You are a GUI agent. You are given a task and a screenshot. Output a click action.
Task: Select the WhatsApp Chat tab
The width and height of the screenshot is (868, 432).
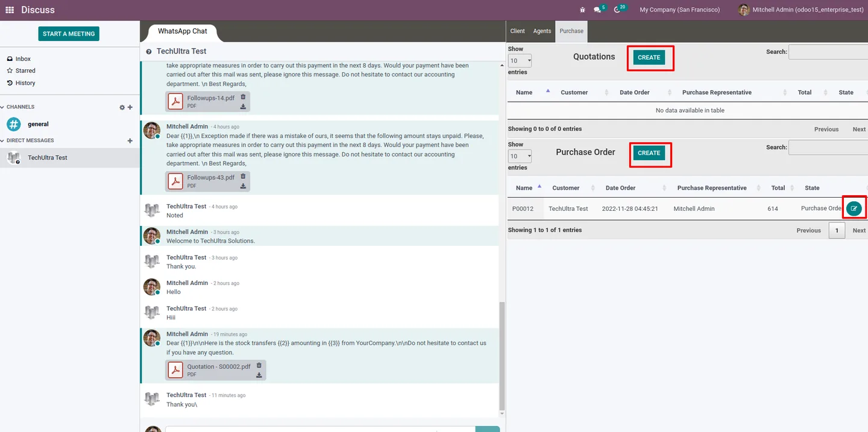(x=182, y=31)
